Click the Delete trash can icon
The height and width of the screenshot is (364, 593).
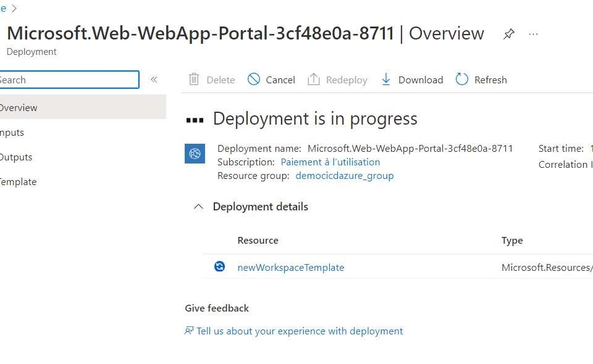(x=194, y=80)
